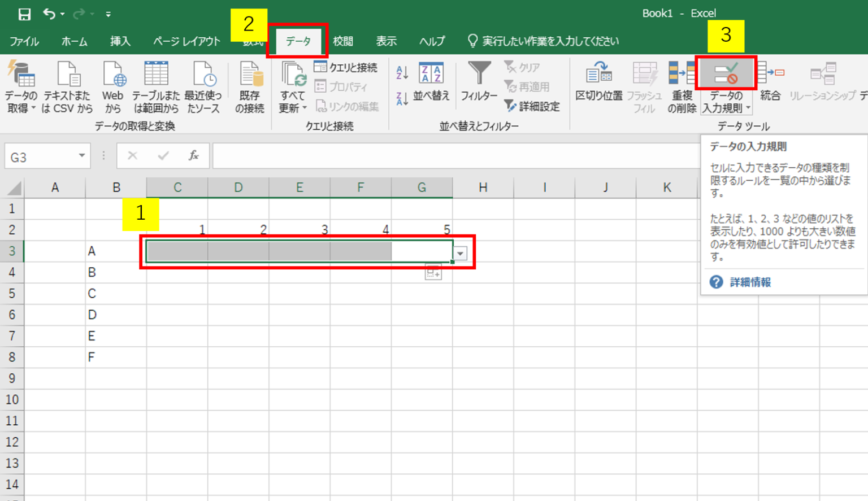Image resolution: width=868 pixels, height=501 pixels.
Task: Select the データ ribbon tab
Action: [x=298, y=41]
